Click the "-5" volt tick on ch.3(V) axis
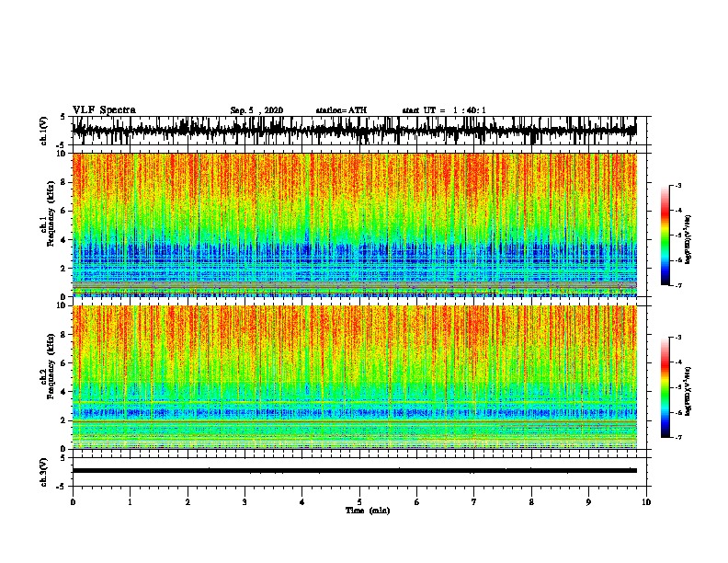Viewport: 728px width, 563px height. [62, 487]
